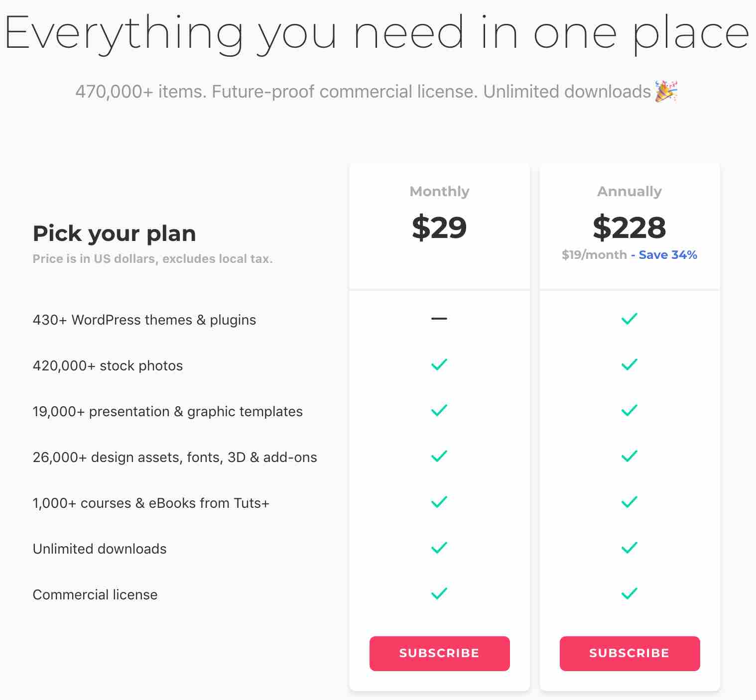The image size is (756, 700).
Task: Click the Subscribe button under Annually plan
Action: tap(630, 653)
